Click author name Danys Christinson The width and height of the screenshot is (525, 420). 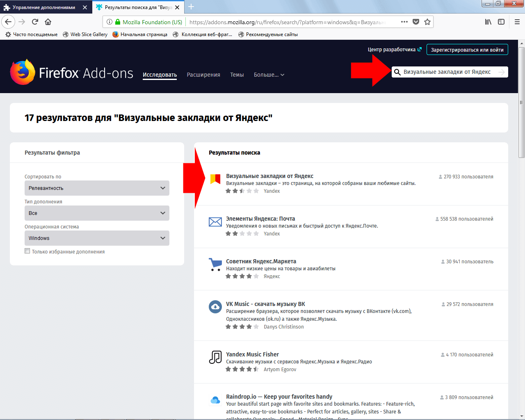284,327
